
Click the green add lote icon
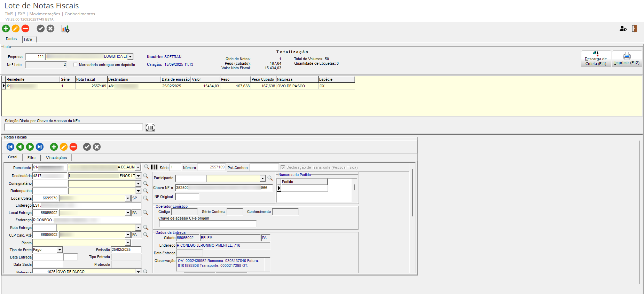6,29
